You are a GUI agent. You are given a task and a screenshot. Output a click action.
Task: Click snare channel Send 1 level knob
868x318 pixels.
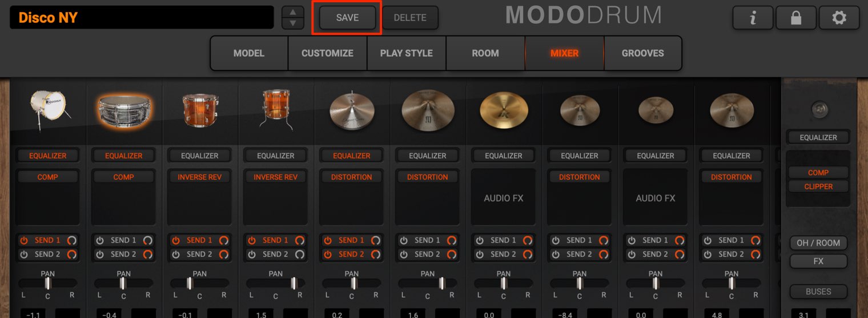(148, 240)
